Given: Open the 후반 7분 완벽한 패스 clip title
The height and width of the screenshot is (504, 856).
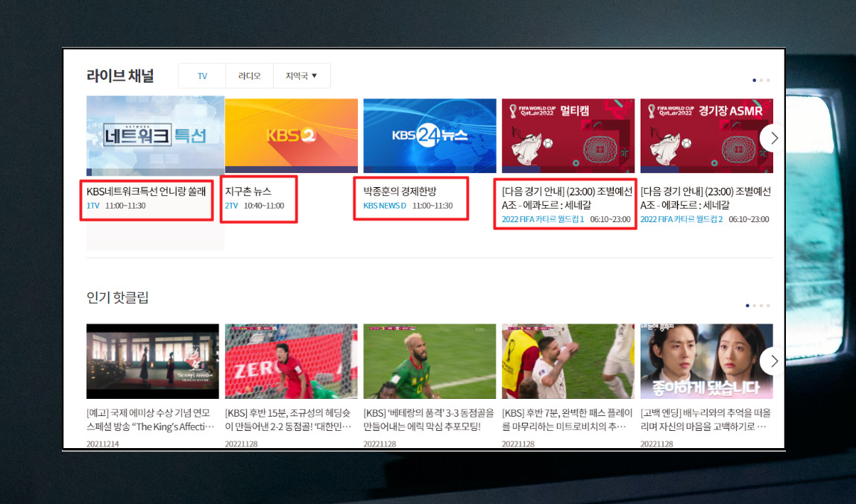Looking at the screenshot, I should pyautogui.click(x=567, y=420).
